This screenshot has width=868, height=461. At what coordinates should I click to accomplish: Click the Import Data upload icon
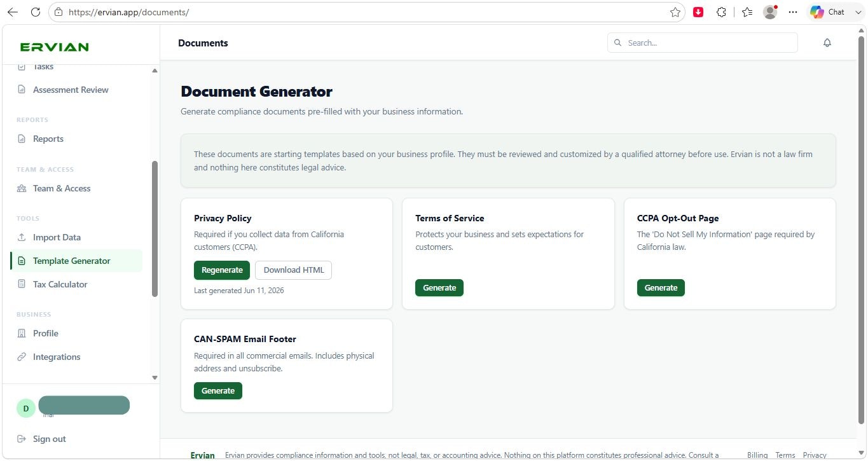click(22, 237)
